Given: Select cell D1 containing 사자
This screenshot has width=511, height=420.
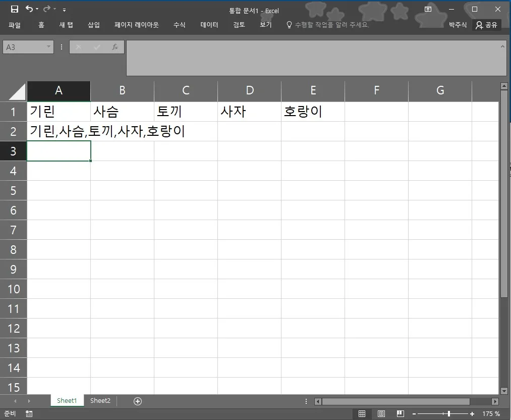Looking at the screenshot, I should [x=250, y=112].
